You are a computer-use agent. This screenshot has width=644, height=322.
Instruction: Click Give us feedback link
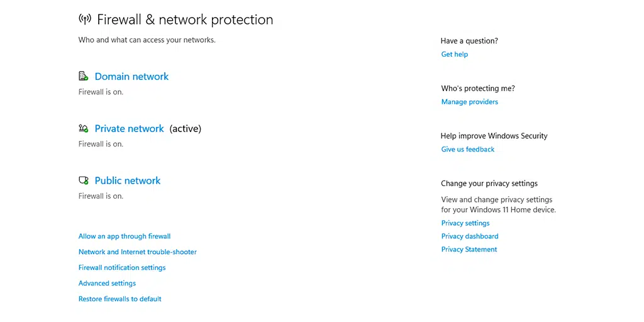point(468,149)
